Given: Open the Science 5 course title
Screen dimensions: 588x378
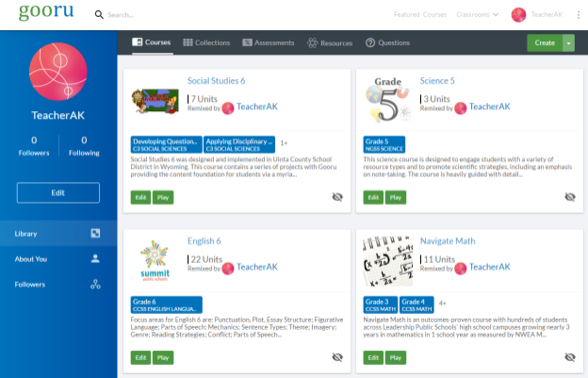Looking at the screenshot, I should tap(437, 81).
